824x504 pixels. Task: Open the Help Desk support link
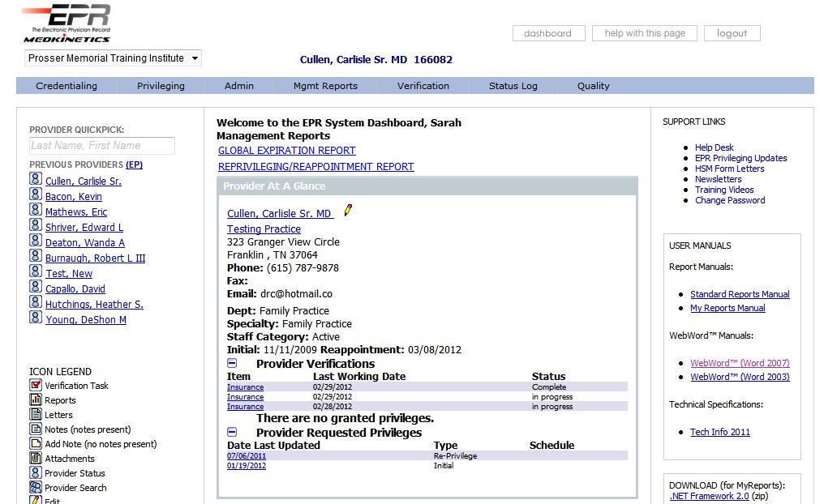[x=715, y=147]
